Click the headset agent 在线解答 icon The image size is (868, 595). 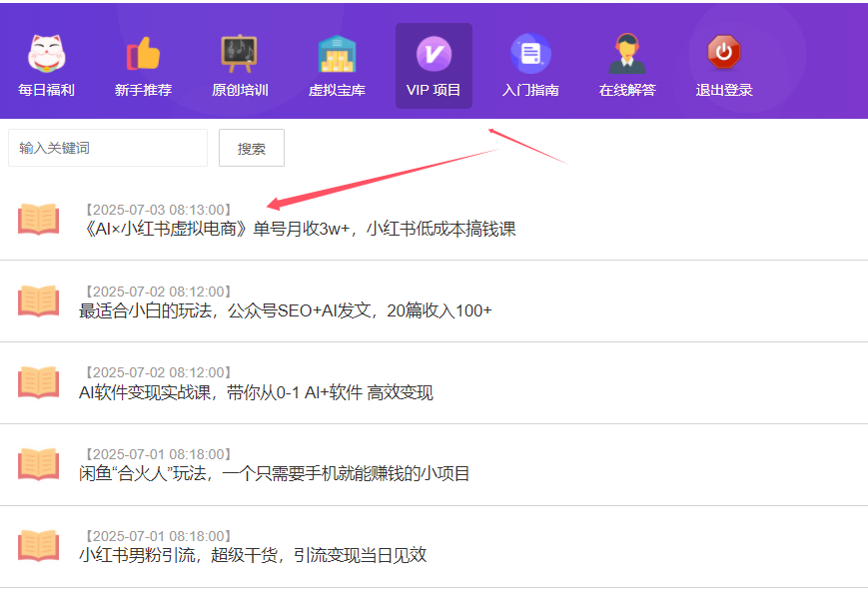627,54
